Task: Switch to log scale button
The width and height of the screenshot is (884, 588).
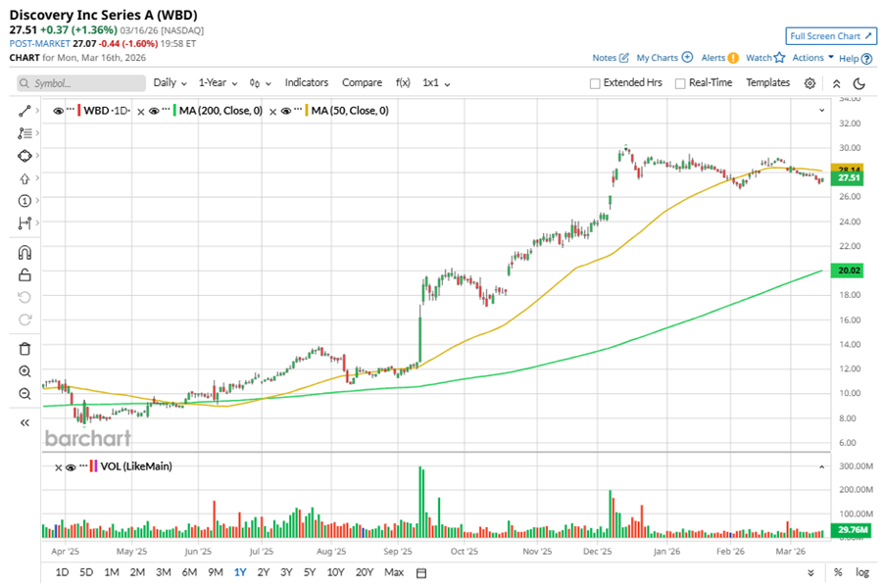Action: (862, 572)
